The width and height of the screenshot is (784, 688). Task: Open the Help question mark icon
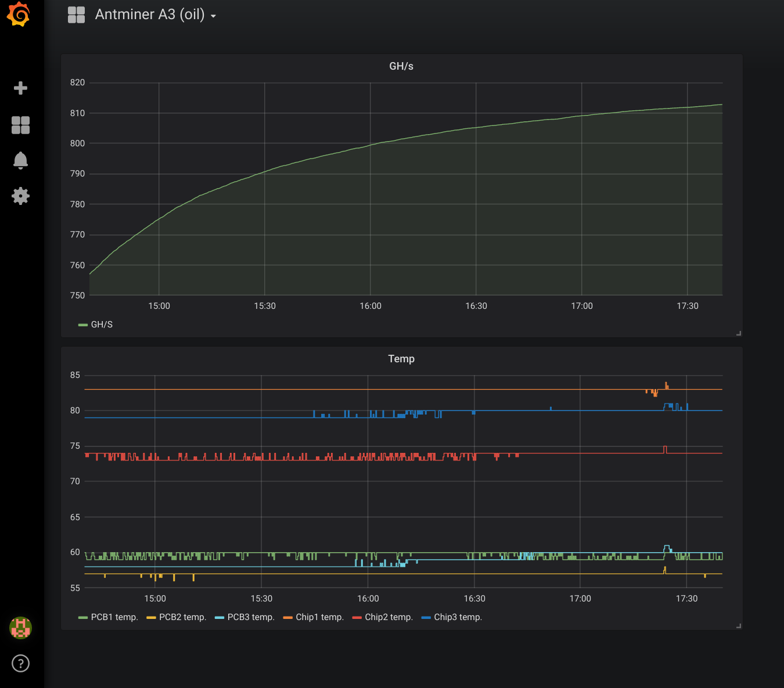coord(20,663)
